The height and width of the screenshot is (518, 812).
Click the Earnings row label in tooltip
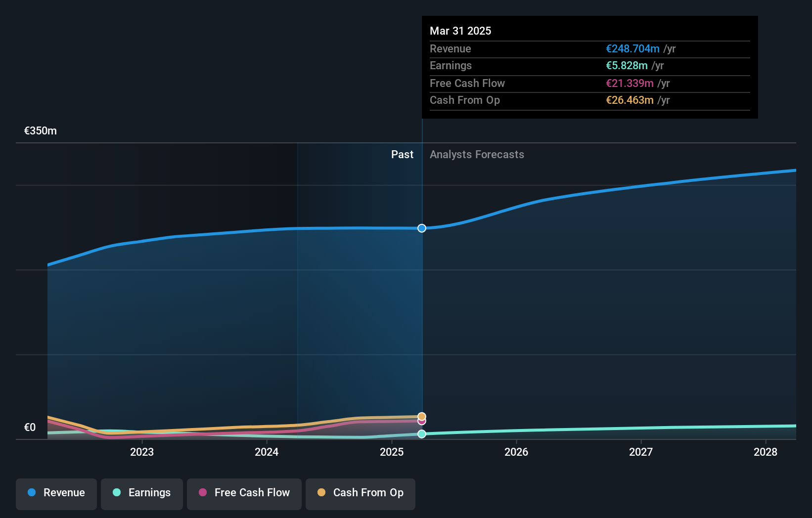pyautogui.click(x=451, y=66)
